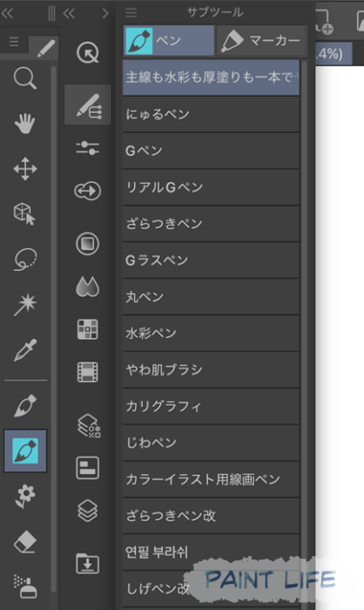Click the Sub Tool list scrollbar
Image resolution: width=364 pixels, height=610 pixels.
pyautogui.click(x=305, y=335)
